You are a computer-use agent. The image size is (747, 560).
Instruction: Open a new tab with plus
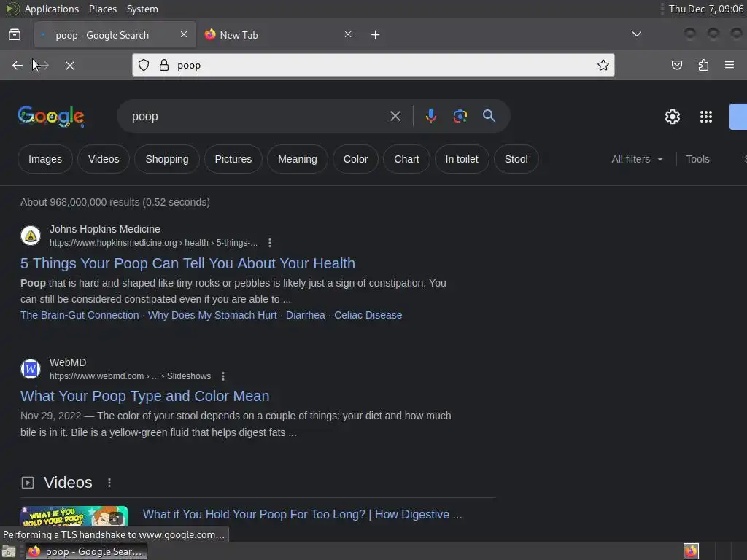(376, 35)
